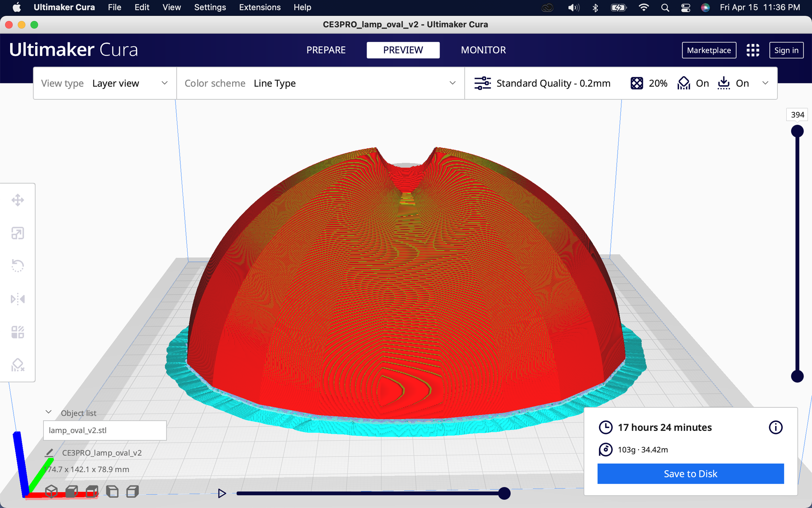
Task: Select the Scale tool
Action: 18,233
